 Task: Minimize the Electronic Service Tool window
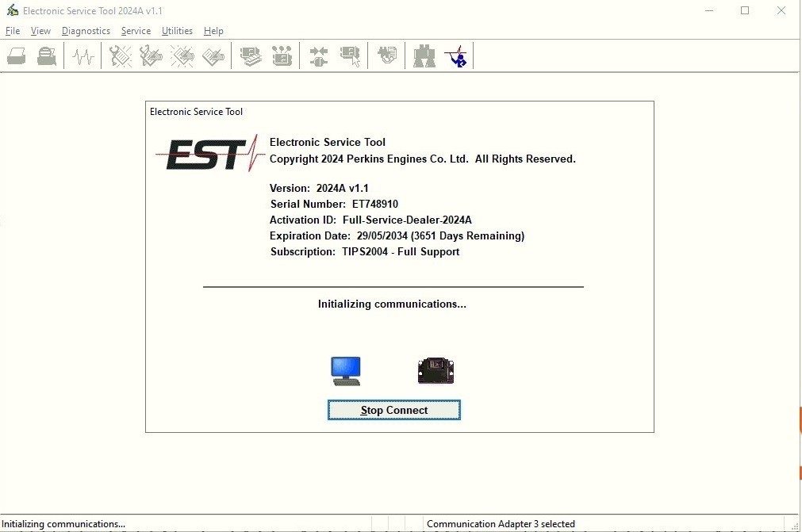[x=709, y=10]
